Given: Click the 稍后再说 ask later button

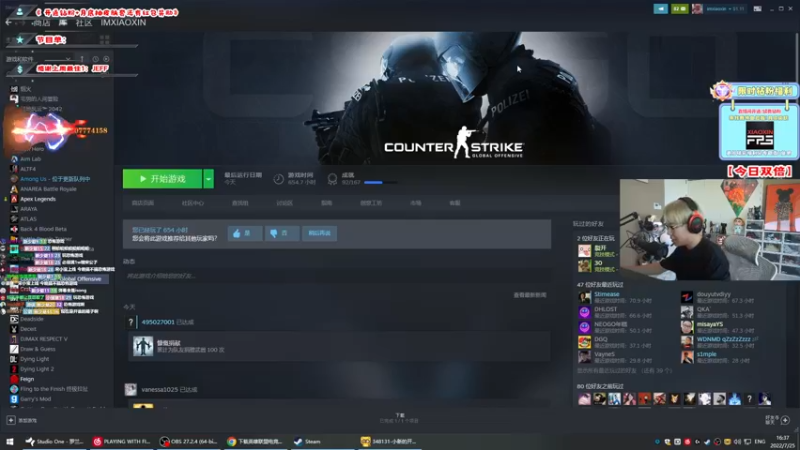Looking at the screenshot, I should 319,233.
